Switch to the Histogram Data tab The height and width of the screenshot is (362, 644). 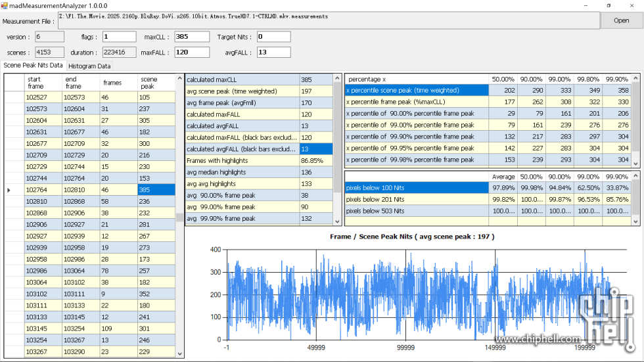coord(89,66)
